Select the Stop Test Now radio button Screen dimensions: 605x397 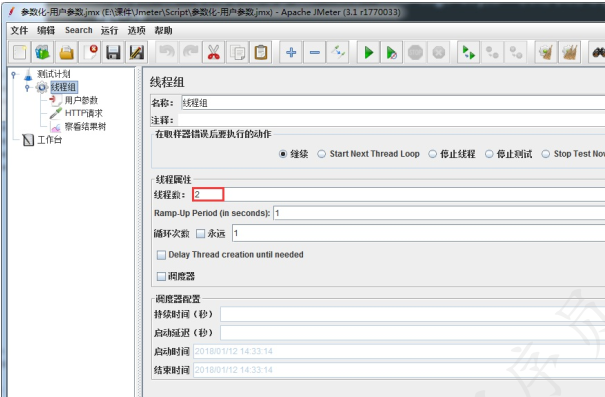pos(546,154)
